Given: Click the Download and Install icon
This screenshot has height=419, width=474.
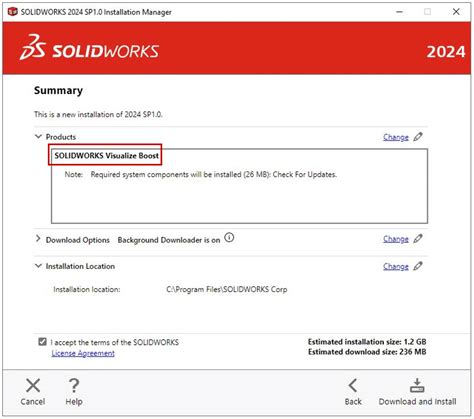Looking at the screenshot, I should (x=417, y=386).
